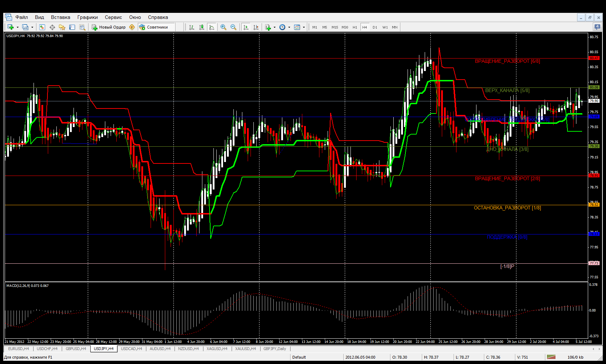Open the Справка menu
Viewport: 606px width, 364px height.
158,17
